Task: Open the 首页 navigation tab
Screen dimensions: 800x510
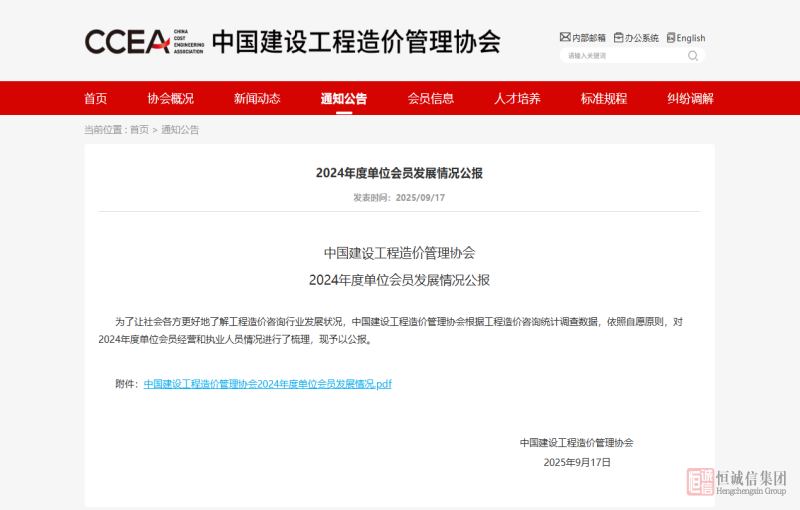Action: coord(96,98)
